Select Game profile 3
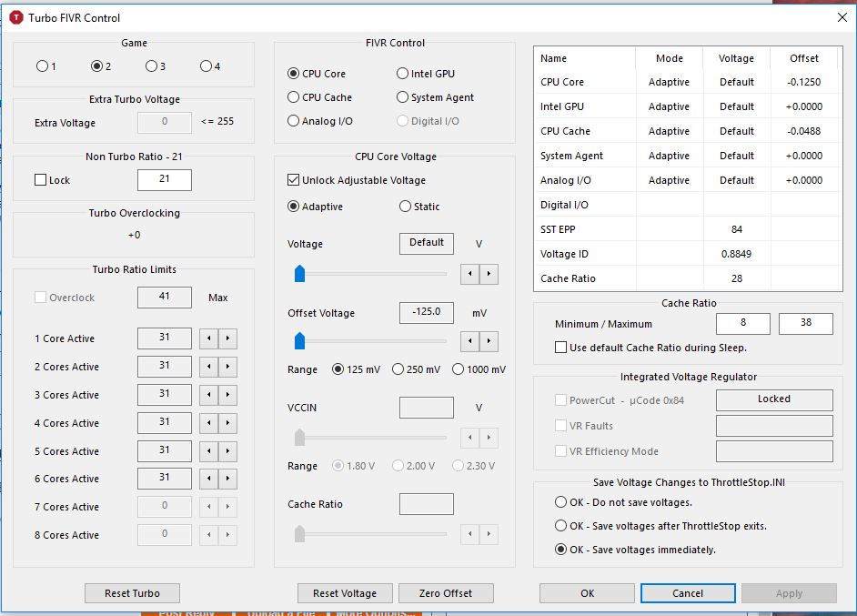 pyautogui.click(x=151, y=66)
